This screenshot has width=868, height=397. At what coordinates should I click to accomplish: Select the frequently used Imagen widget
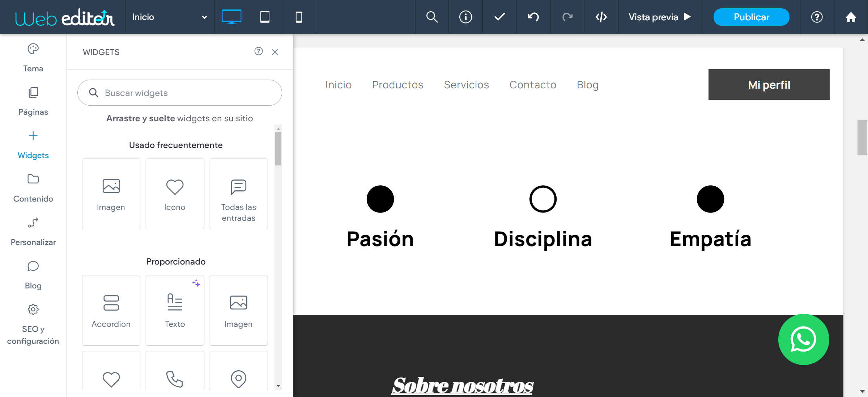(x=111, y=194)
